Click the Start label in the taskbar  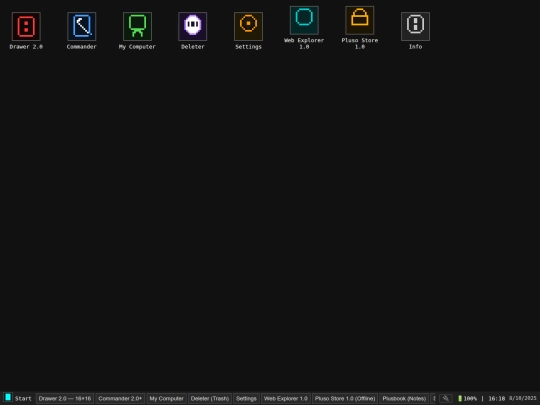[x=23, y=398]
